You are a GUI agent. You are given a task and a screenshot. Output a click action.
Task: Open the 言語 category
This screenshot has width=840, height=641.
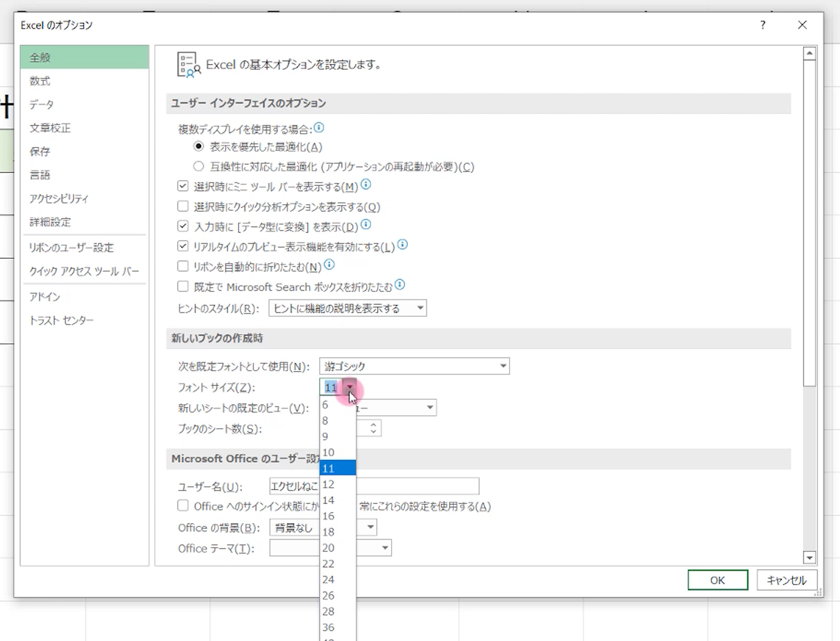[84, 175]
